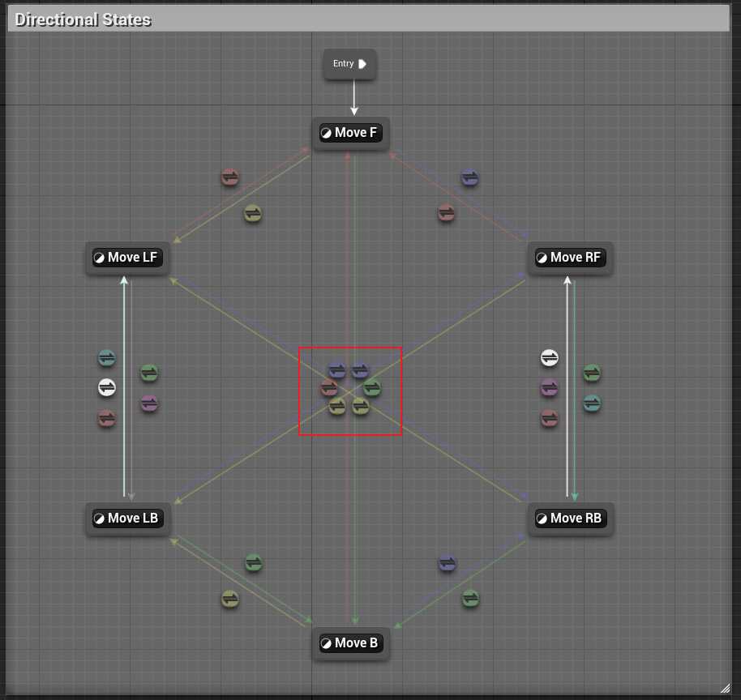Select the purple transition icon between Move B and Move RB
This screenshot has width=741, height=700.
pyautogui.click(x=447, y=563)
